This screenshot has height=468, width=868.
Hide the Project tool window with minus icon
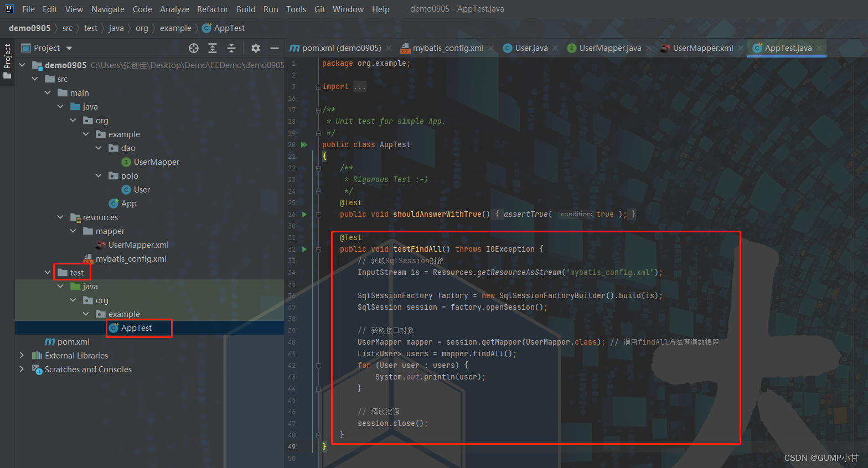pos(274,48)
